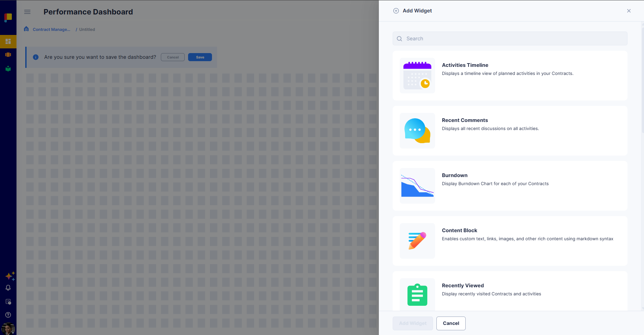Click the disabled Add Widget button
644x335 pixels.
tap(413, 323)
